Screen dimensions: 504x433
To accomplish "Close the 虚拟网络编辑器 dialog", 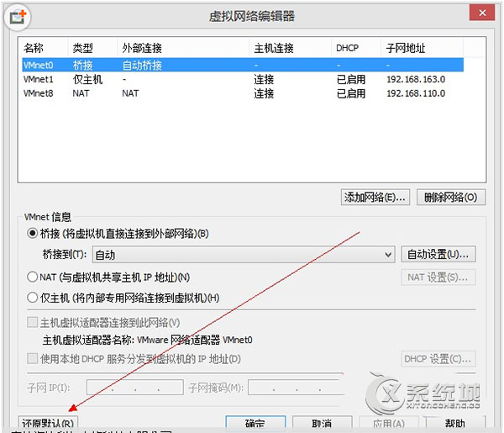I will (x=482, y=13).
